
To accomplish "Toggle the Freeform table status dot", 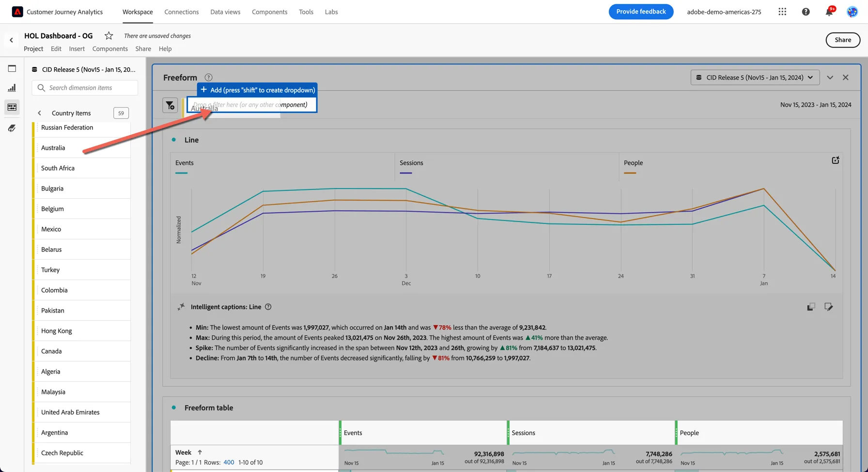I will coord(174,408).
